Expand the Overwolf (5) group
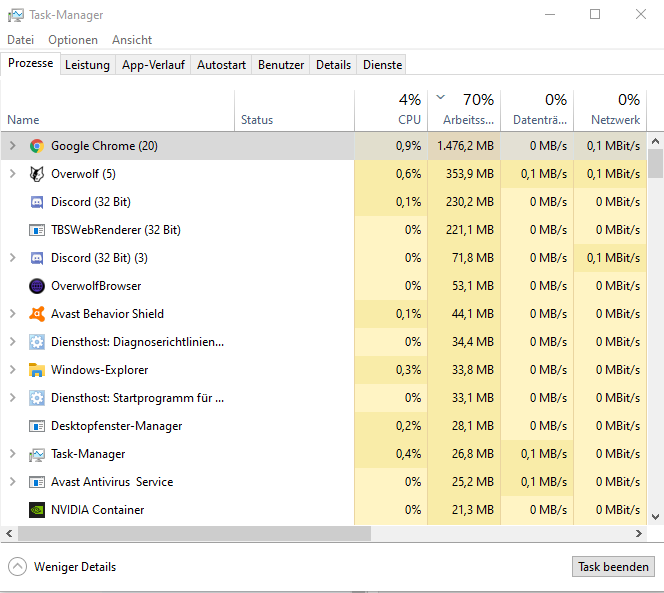664x593 pixels. pyautogui.click(x=13, y=174)
